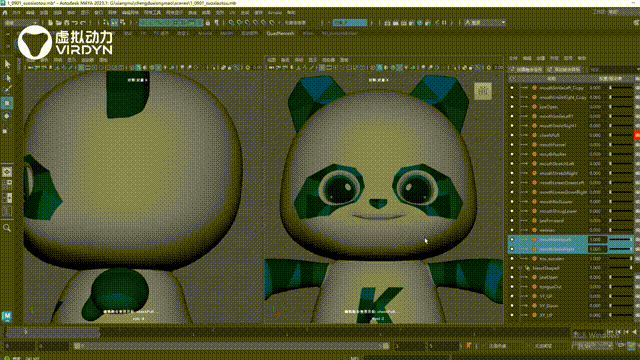
Task: Toggle visibility dot for blendShape2
Action: point(512,268)
